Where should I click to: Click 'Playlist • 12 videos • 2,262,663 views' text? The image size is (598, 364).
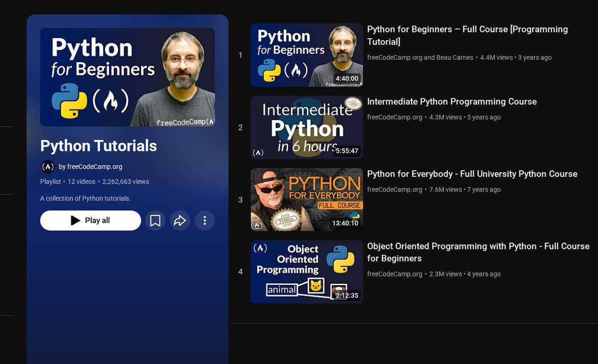95,182
